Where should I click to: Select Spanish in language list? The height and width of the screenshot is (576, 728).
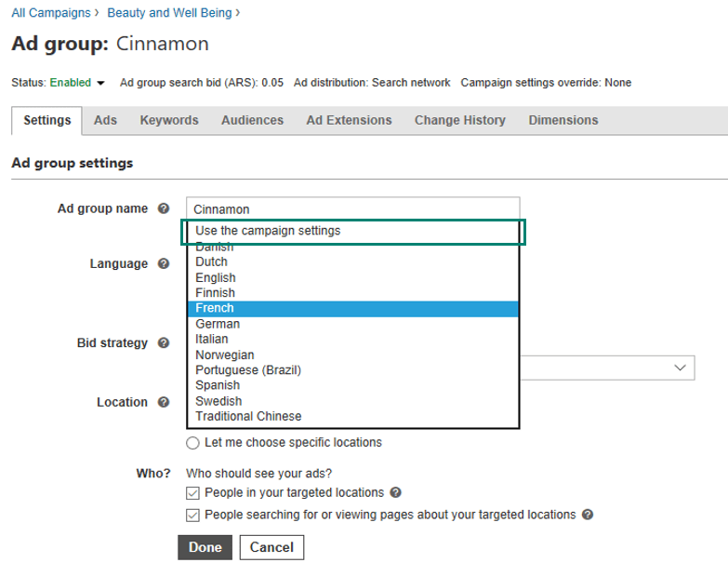tap(353, 385)
